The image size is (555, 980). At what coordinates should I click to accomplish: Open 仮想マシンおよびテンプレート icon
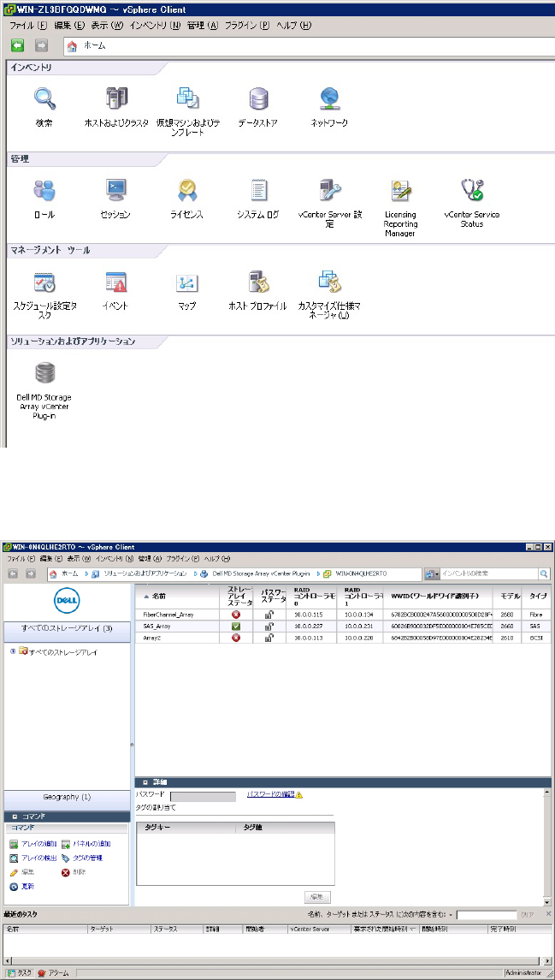[x=188, y=98]
